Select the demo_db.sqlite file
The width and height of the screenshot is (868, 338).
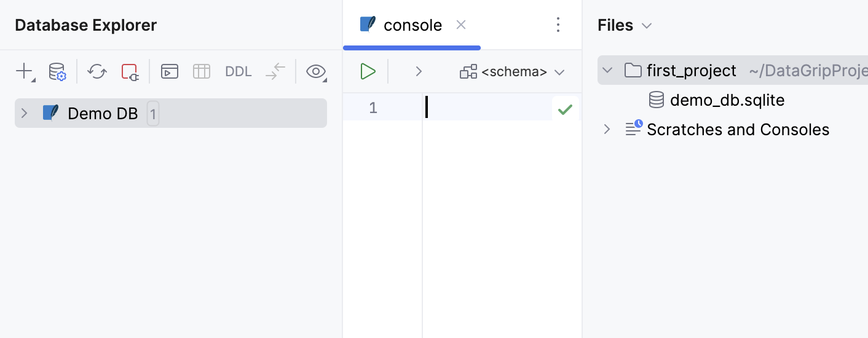pyautogui.click(x=727, y=100)
